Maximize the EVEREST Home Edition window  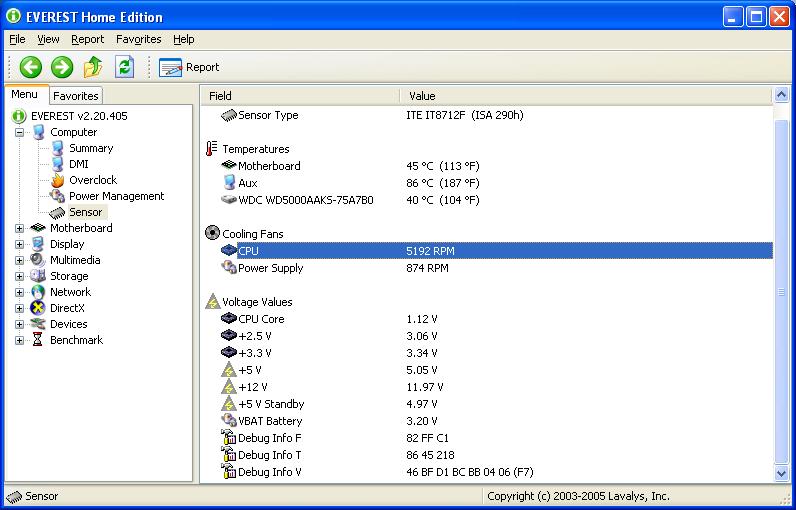pyautogui.click(x=756, y=17)
